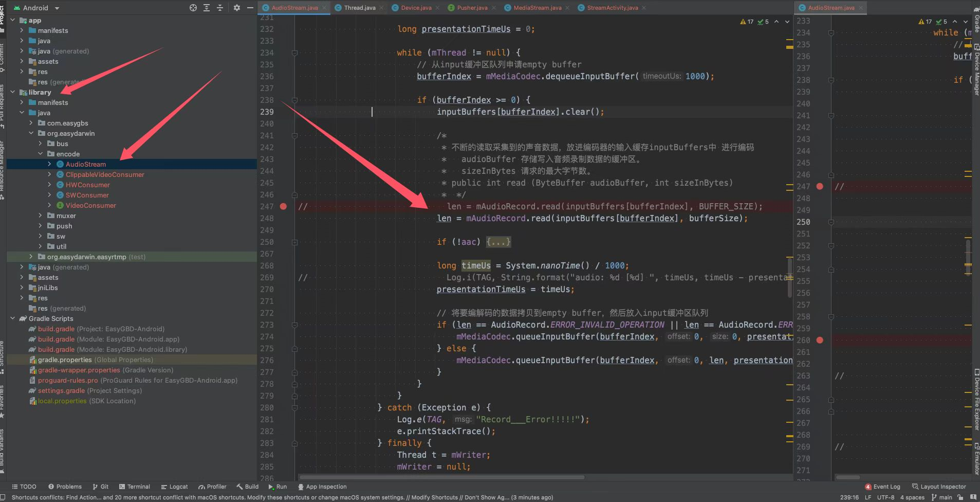Screen dimensions: 980x502
Task: Click the 239:16 cursor position indicator
Action: (849, 497)
